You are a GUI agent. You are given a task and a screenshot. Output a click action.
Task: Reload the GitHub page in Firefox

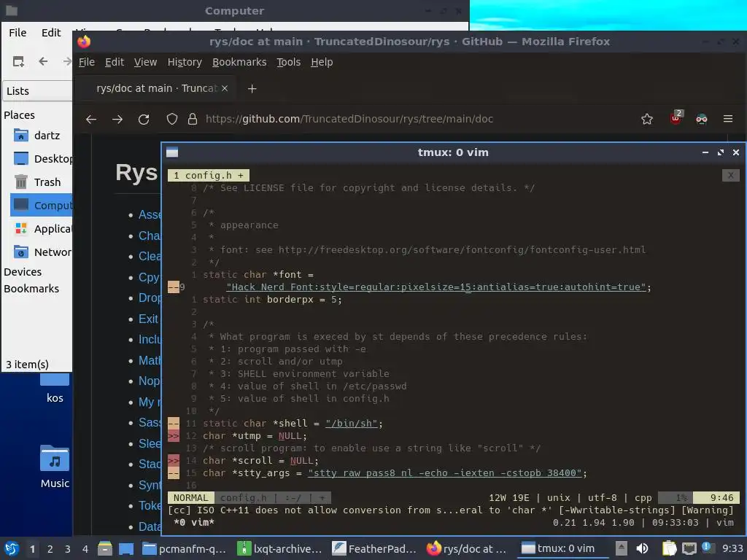click(x=144, y=119)
